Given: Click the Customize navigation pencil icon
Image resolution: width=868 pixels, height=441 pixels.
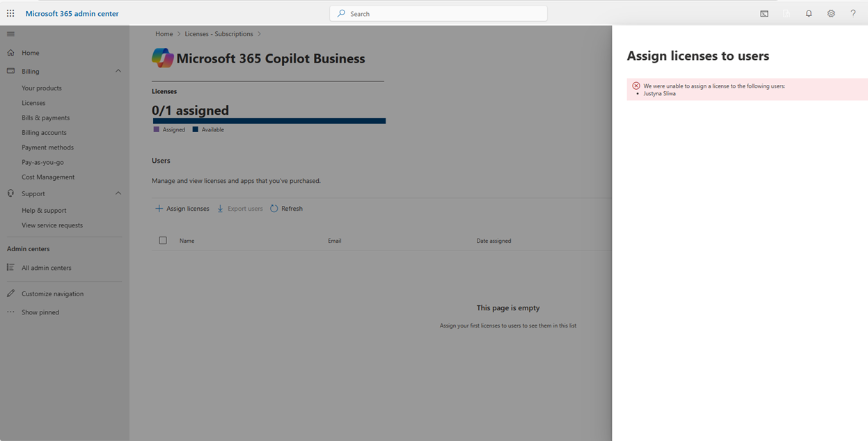Looking at the screenshot, I should tap(10, 294).
